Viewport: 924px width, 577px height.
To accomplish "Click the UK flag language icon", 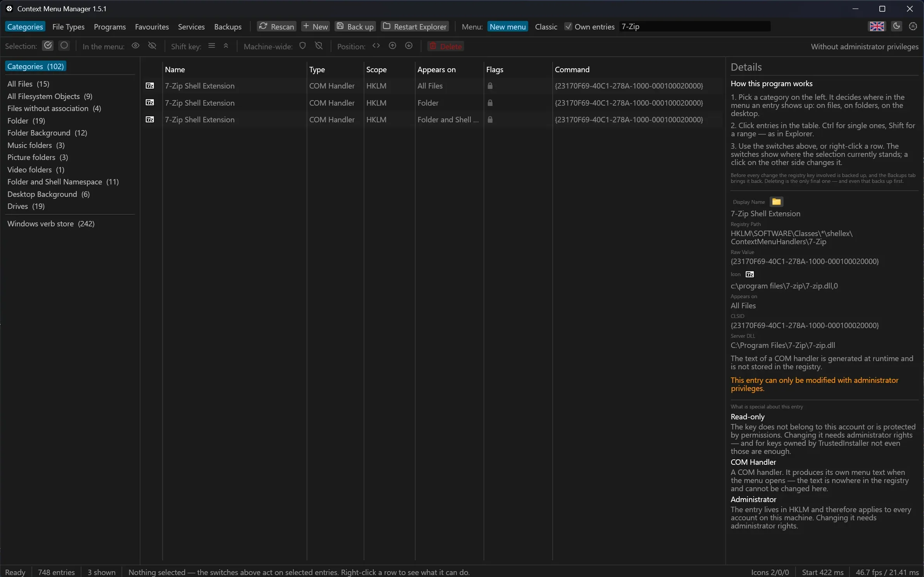I will coord(877,26).
